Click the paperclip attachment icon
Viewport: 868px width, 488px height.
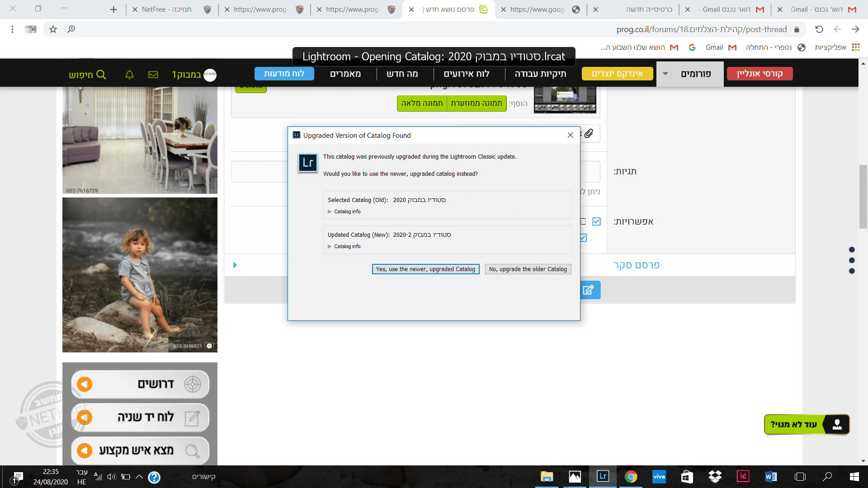coord(589,134)
